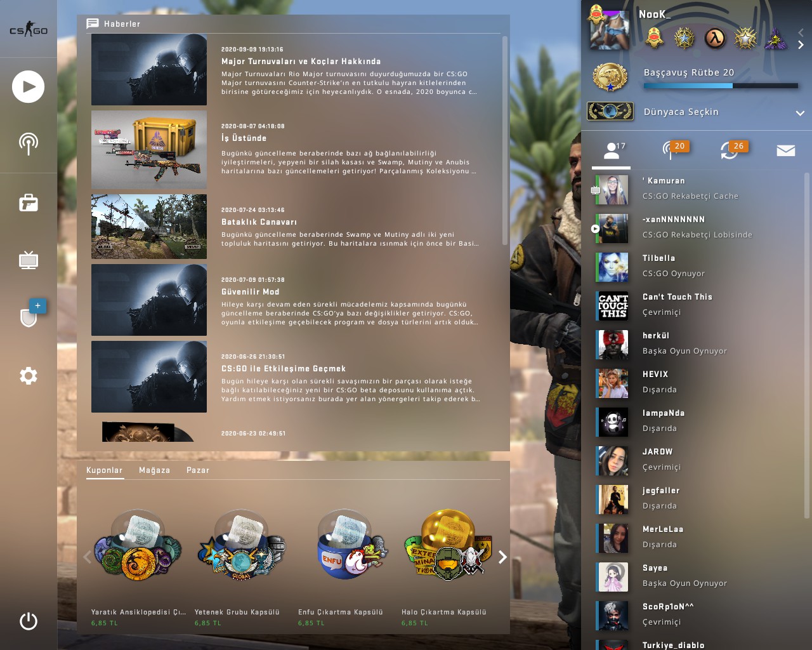Click the silver starburst medal
The height and width of the screenshot is (650, 812).
[745, 38]
